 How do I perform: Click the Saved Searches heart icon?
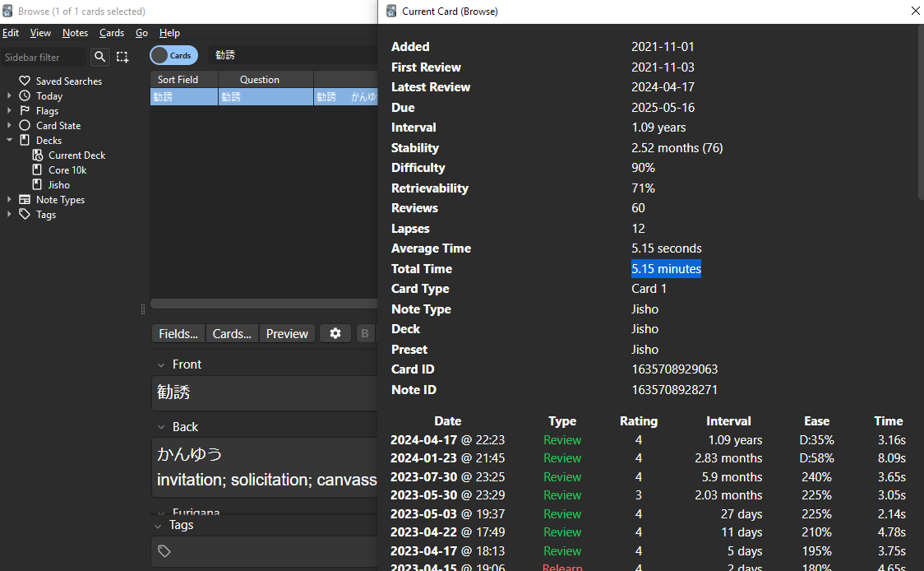[x=25, y=81]
